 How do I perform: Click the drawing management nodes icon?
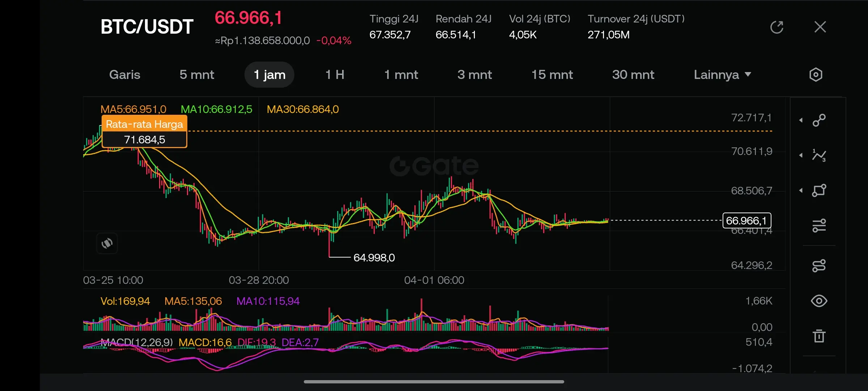[819, 266]
